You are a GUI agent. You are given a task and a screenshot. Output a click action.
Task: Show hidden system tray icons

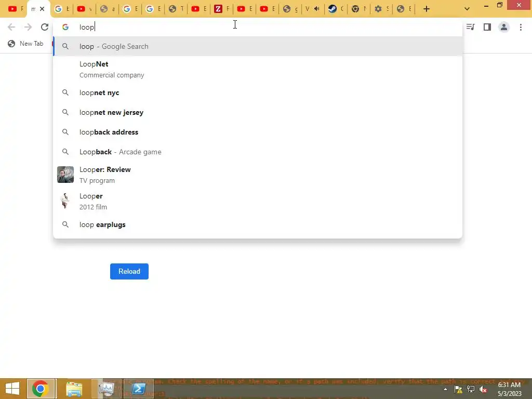445,389
